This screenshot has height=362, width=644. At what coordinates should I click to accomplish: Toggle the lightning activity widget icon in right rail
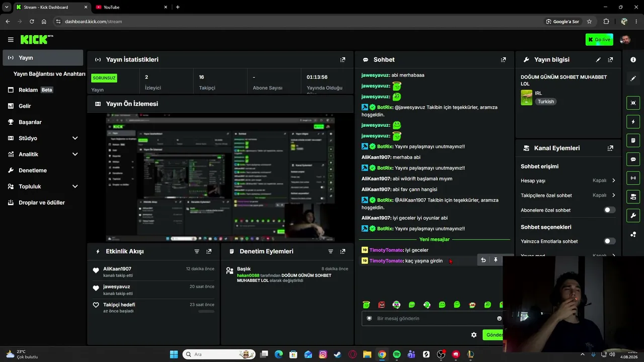pyautogui.click(x=633, y=122)
